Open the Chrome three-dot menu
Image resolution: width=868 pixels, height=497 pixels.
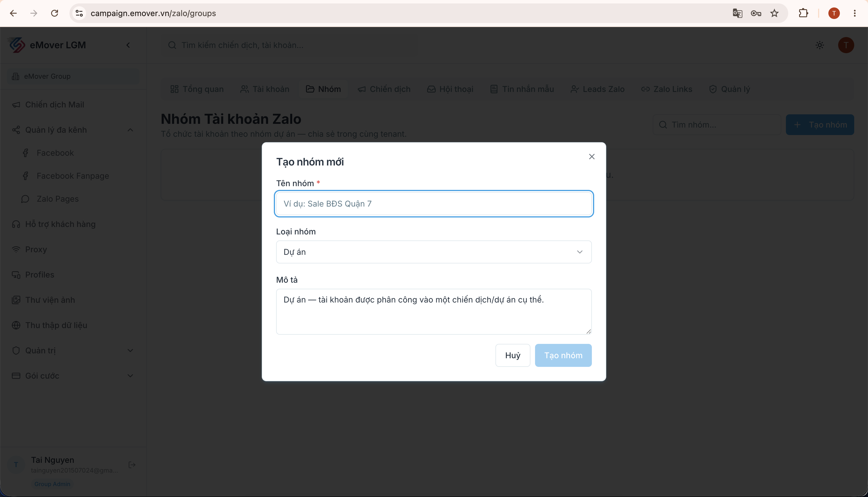(x=854, y=13)
